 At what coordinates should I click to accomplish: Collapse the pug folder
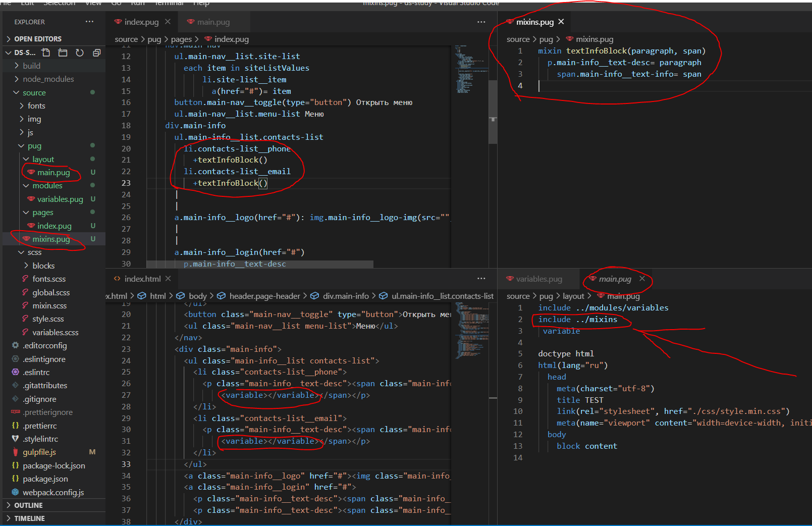(x=34, y=146)
